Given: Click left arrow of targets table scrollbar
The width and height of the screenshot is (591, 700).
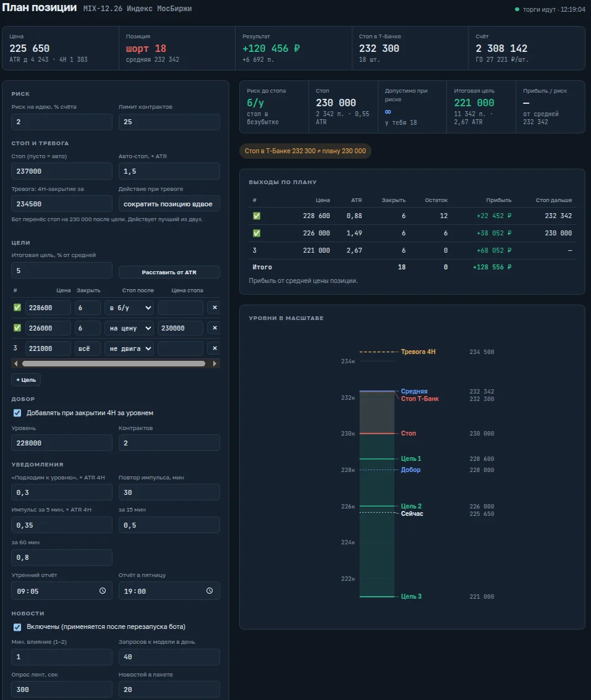Looking at the screenshot, I should [16, 364].
